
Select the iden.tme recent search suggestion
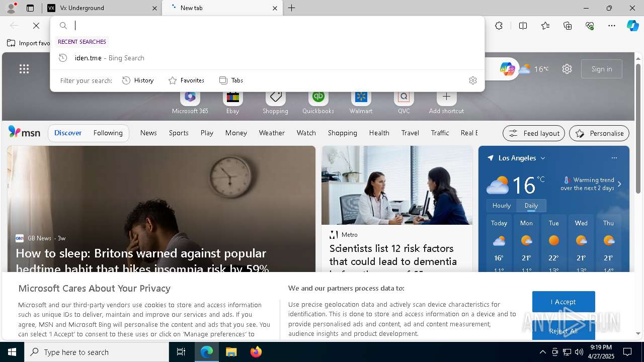tap(267, 58)
